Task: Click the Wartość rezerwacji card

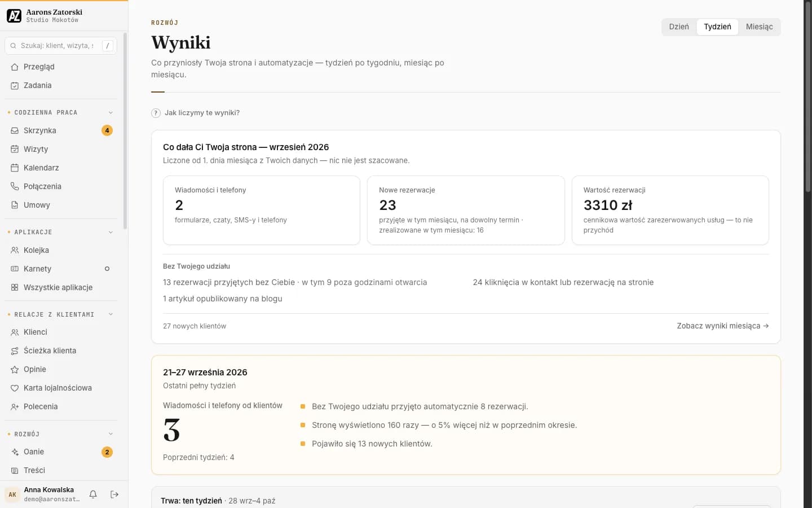Action: [x=670, y=210]
